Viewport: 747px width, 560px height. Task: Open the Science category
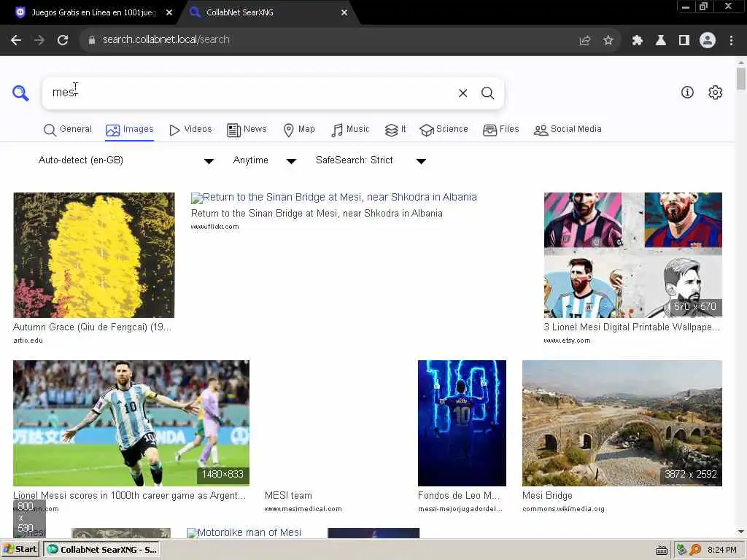click(x=444, y=130)
